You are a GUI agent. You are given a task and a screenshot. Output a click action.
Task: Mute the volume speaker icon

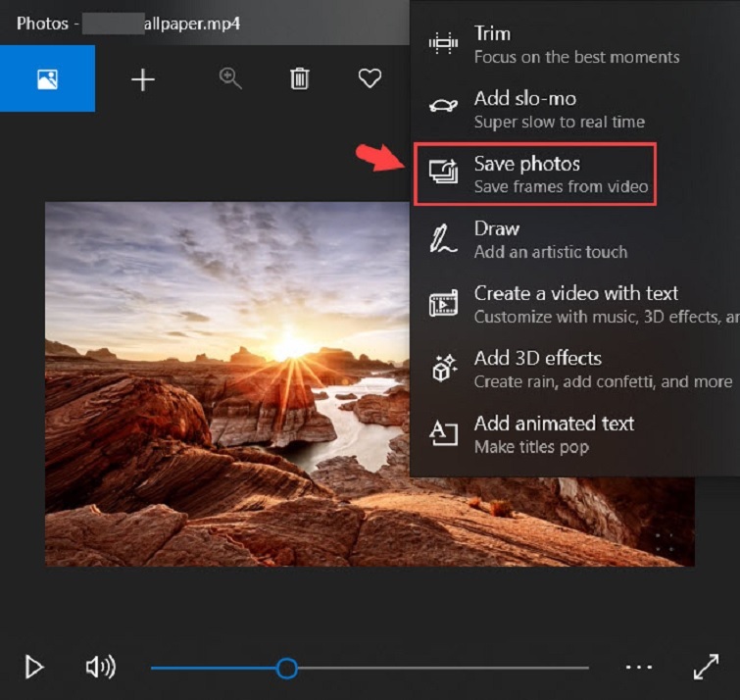pyautogui.click(x=100, y=668)
